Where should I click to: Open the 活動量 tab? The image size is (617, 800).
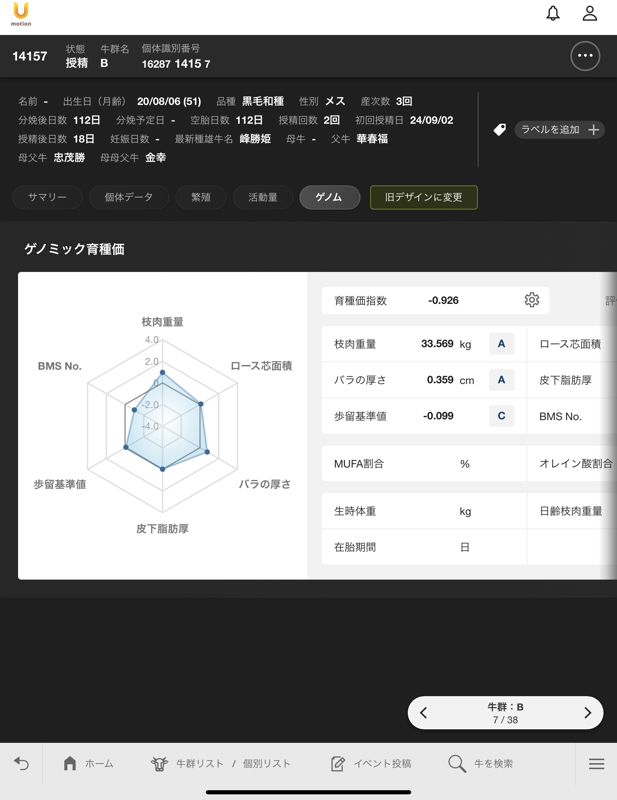tap(263, 197)
